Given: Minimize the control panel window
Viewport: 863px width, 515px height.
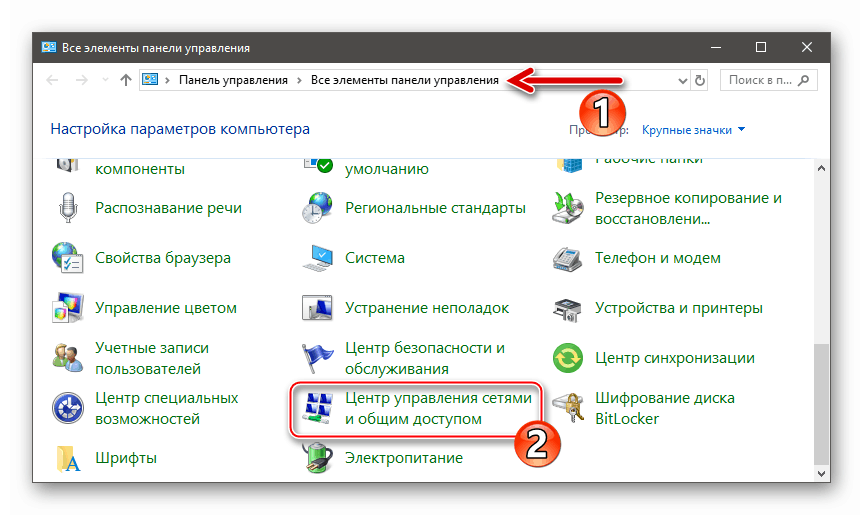Looking at the screenshot, I should pos(715,47).
